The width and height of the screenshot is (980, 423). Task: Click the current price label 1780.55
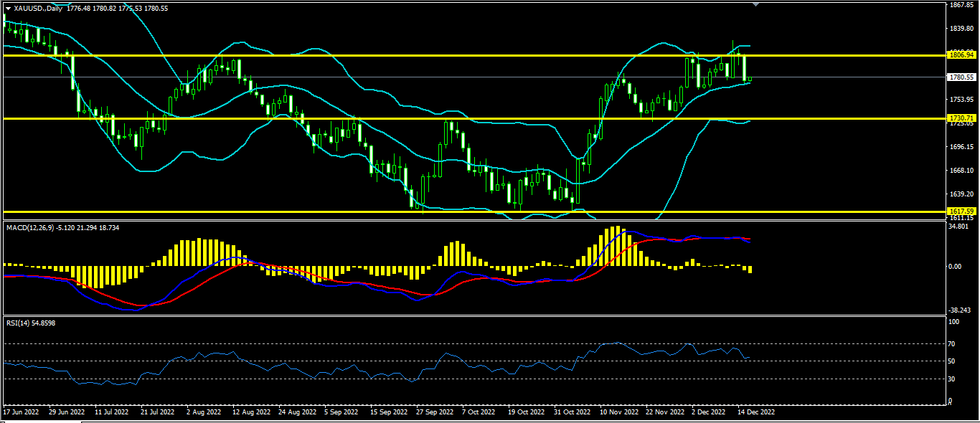pyautogui.click(x=961, y=77)
